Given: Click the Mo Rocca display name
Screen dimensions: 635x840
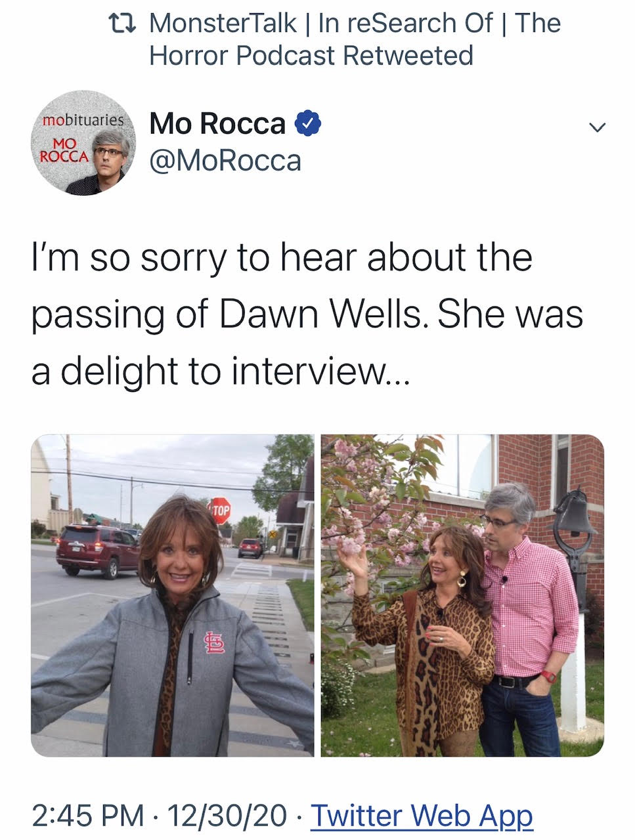Looking at the screenshot, I should coord(217,123).
